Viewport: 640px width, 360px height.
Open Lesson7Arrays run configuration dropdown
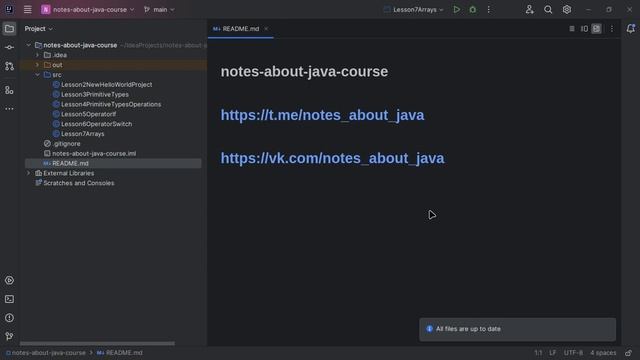pyautogui.click(x=413, y=9)
